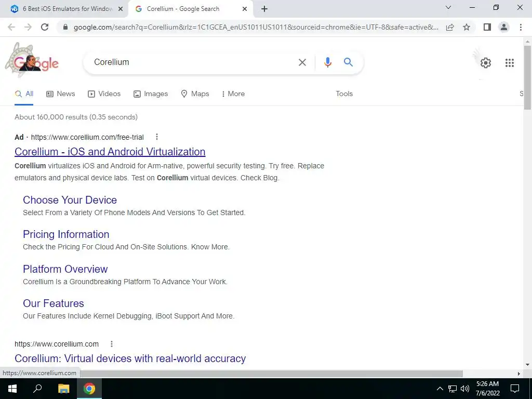
Task: Bookmark this page with the star icon
Action: (467, 27)
